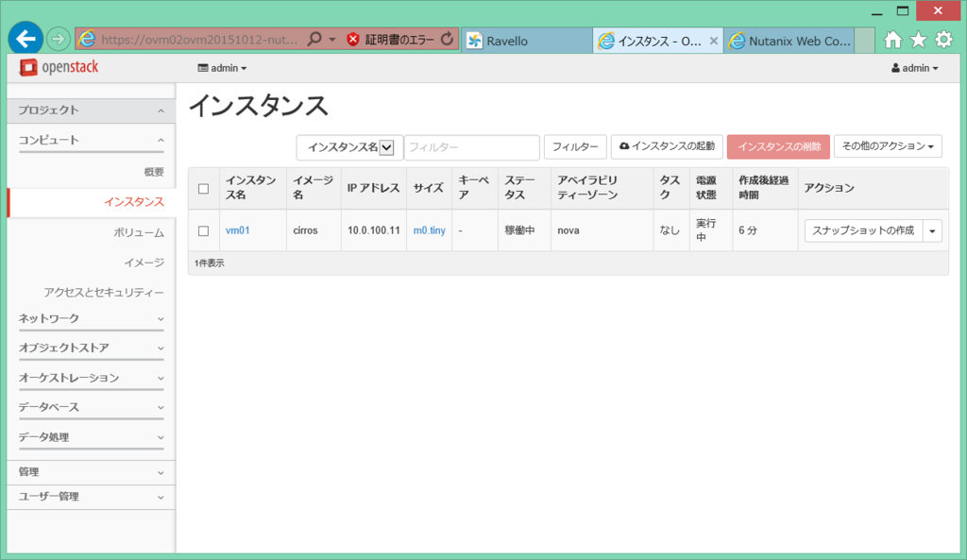Click the forward navigation arrow

(x=57, y=38)
